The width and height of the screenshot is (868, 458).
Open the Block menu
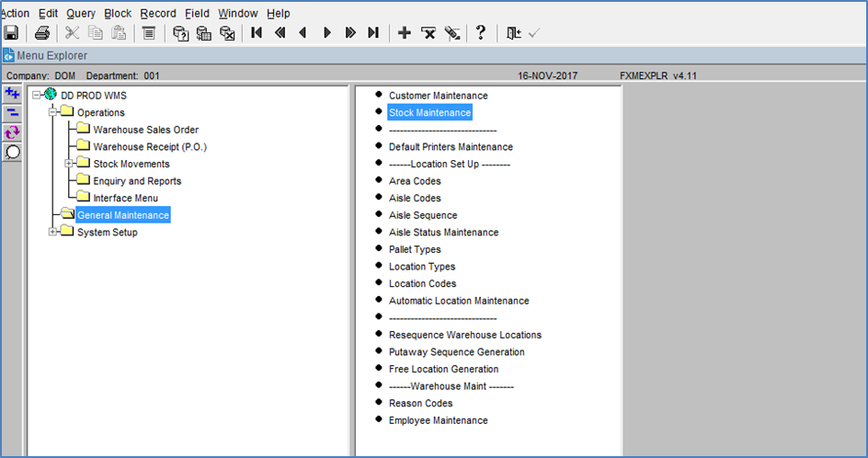(118, 13)
